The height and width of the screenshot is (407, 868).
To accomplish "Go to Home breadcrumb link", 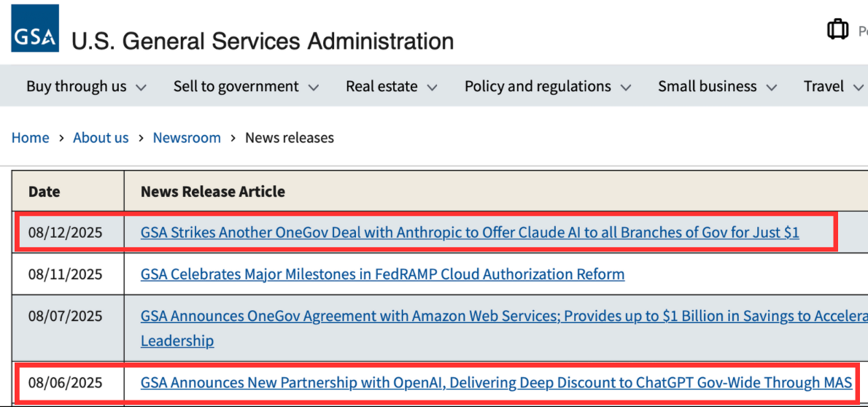I will [x=31, y=137].
